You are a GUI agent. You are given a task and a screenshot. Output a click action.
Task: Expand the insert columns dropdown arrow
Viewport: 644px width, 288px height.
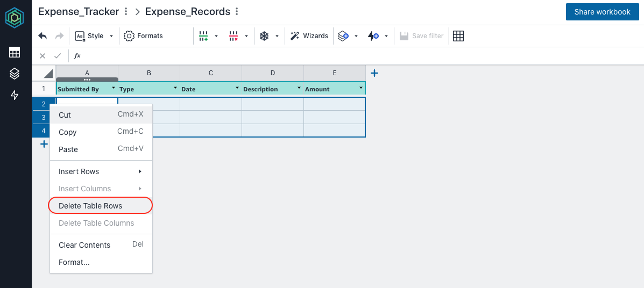pyautogui.click(x=216, y=36)
